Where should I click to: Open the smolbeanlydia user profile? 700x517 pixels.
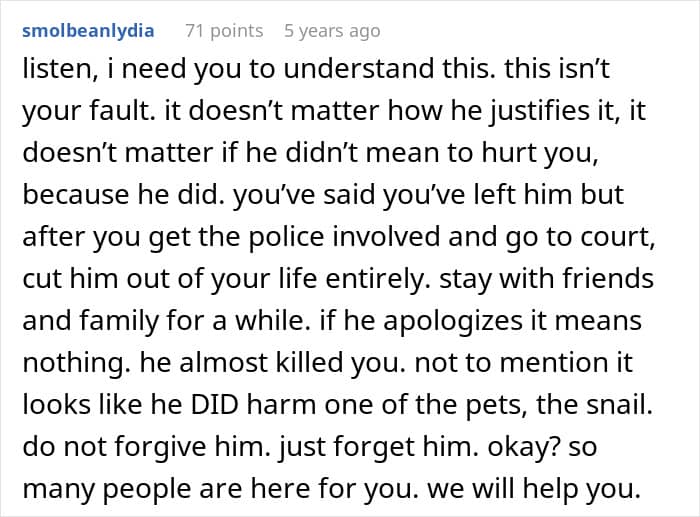(88, 31)
